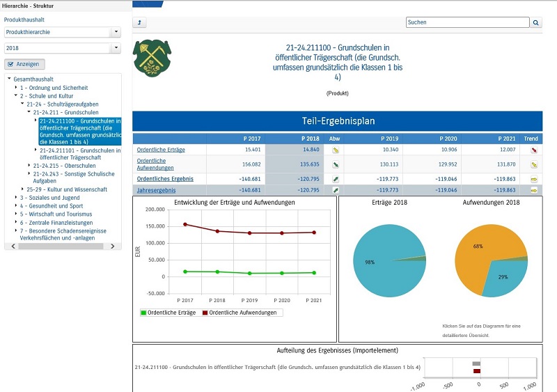The width and height of the screenshot is (557, 392).
Task: Click the municipal coat of arms logo
Action: 149,58
